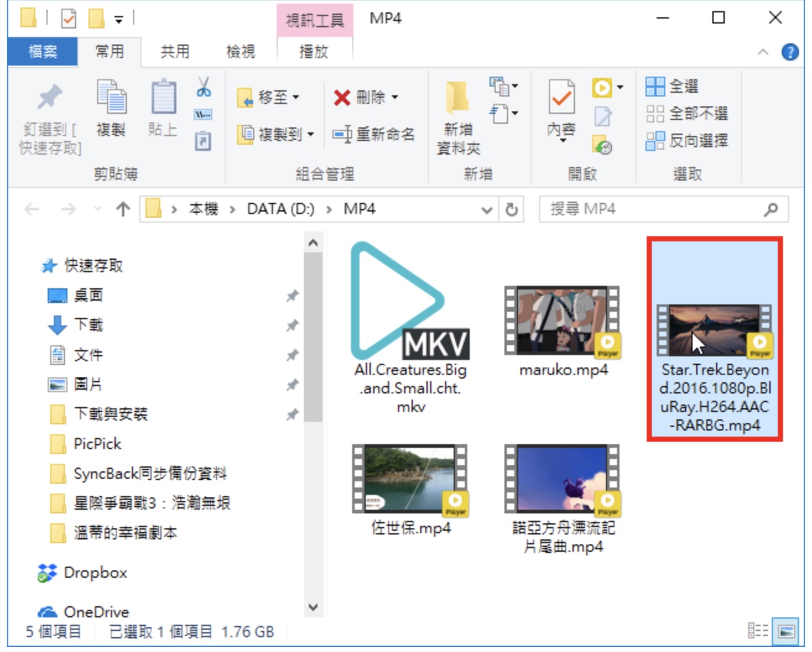Switch to the 播放 ribbon tab

coord(314,51)
